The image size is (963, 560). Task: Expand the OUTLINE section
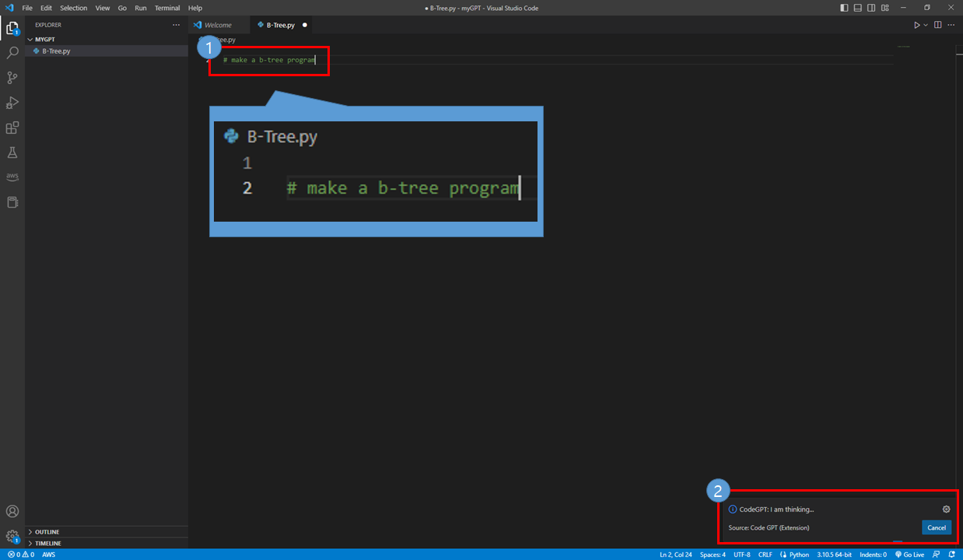[x=107, y=532]
